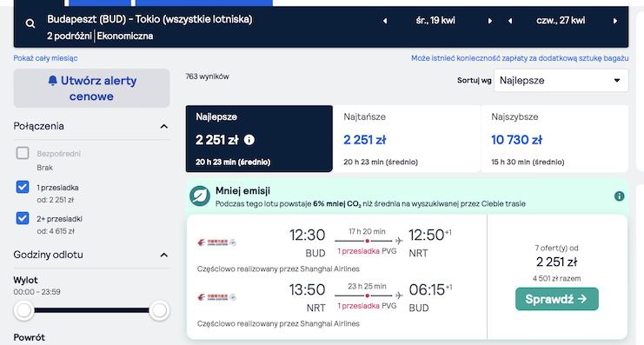Go to previous return date arrow
The width and height of the screenshot is (644, 345).
click(x=509, y=21)
